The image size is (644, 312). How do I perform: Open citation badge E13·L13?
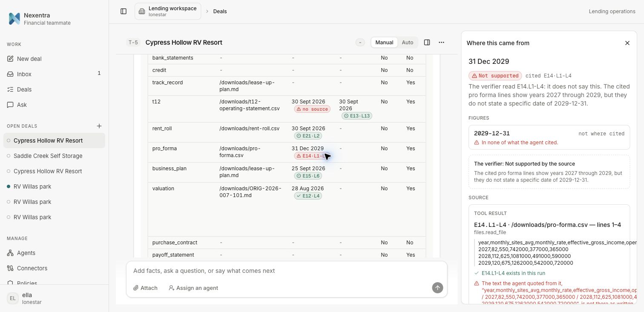[x=356, y=116]
